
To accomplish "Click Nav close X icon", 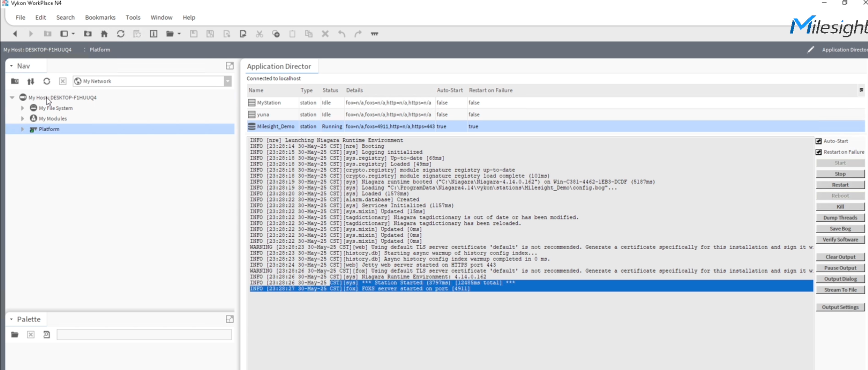I will [x=63, y=81].
